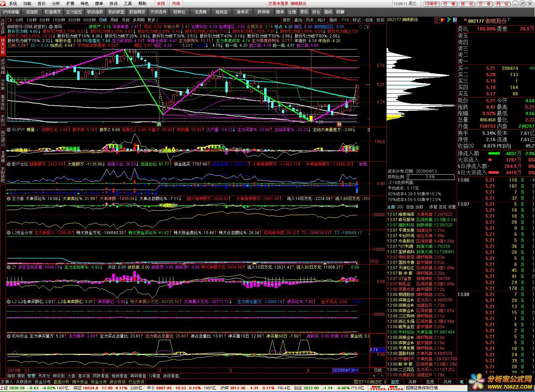Toggle the L2资金分布 indicator panel circle

click(x=9, y=233)
